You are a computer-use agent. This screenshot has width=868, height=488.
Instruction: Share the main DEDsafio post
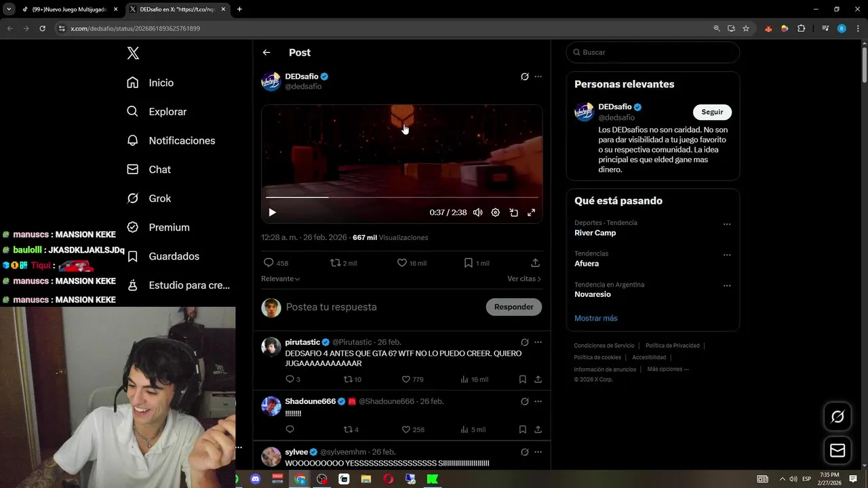point(535,263)
